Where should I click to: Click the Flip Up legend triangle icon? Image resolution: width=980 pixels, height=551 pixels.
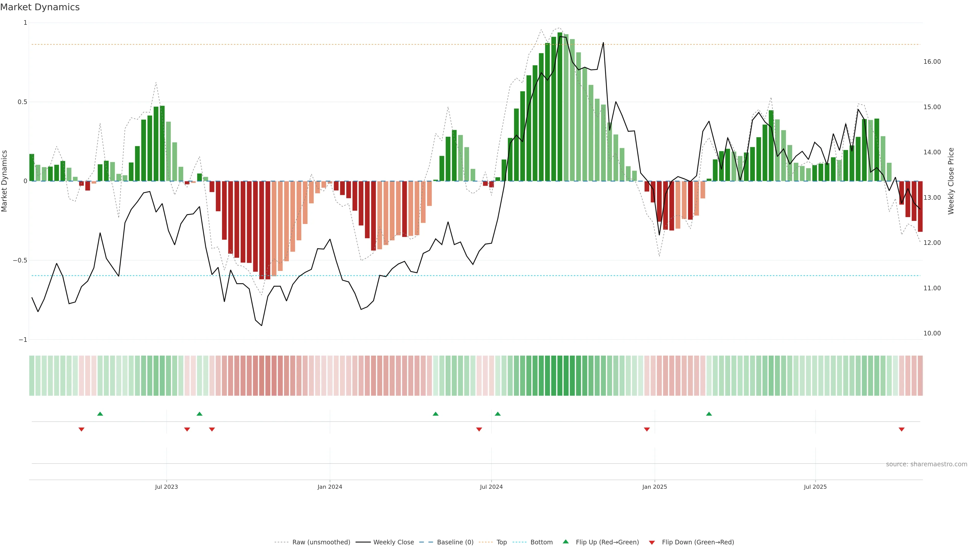566,542
